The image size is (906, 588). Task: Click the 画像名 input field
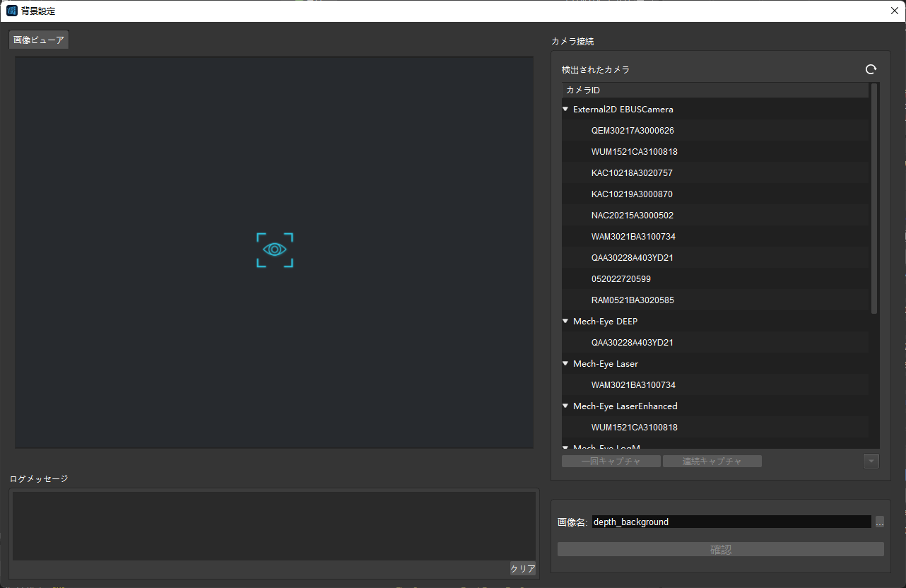coord(731,522)
